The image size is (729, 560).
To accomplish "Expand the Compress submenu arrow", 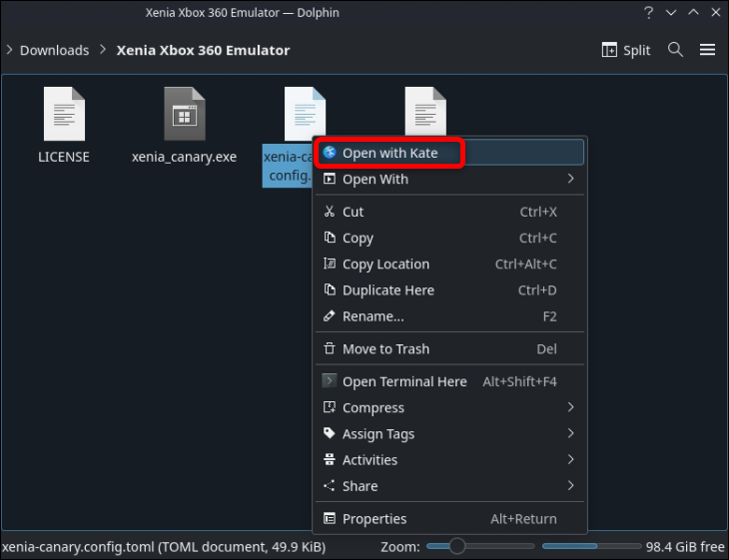I will point(570,407).
